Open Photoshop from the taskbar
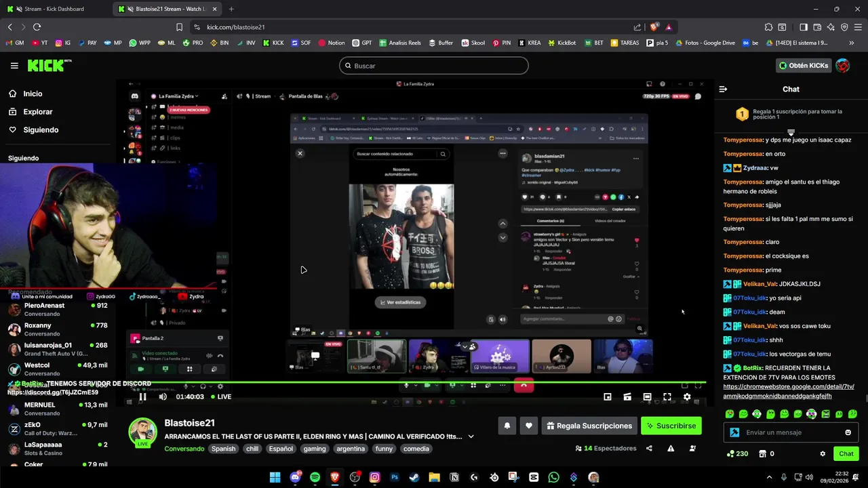Image resolution: width=868 pixels, height=488 pixels. (x=394, y=477)
